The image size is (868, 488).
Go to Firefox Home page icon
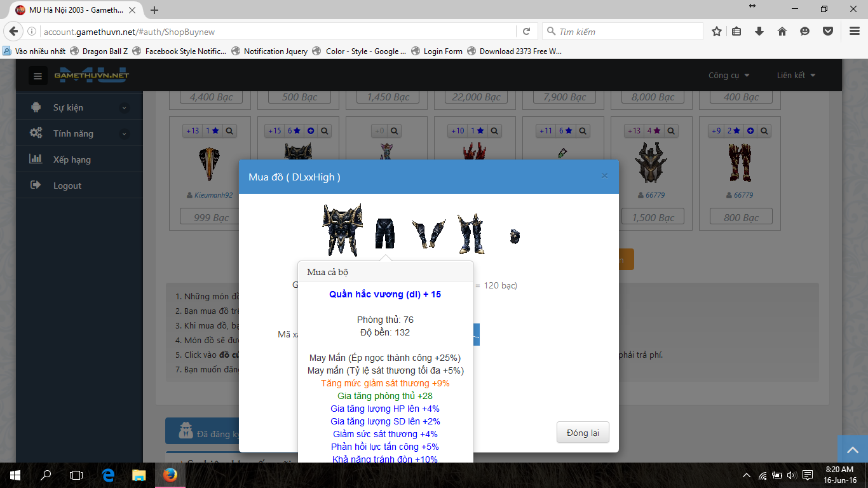[782, 31]
